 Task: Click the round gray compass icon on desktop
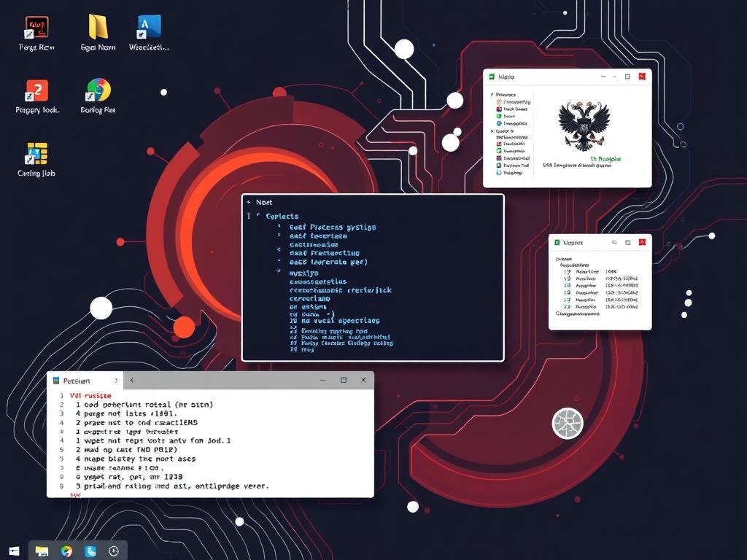click(x=567, y=424)
